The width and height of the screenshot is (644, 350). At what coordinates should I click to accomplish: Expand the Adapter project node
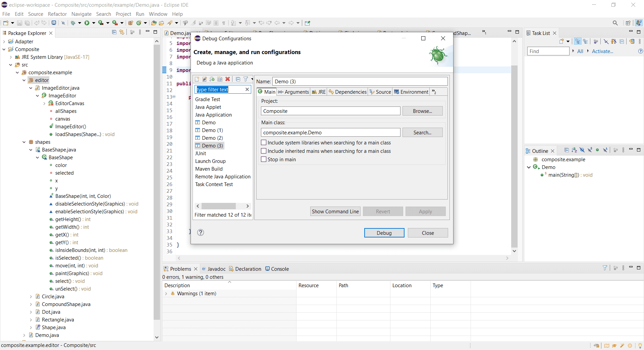tap(4, 42)
